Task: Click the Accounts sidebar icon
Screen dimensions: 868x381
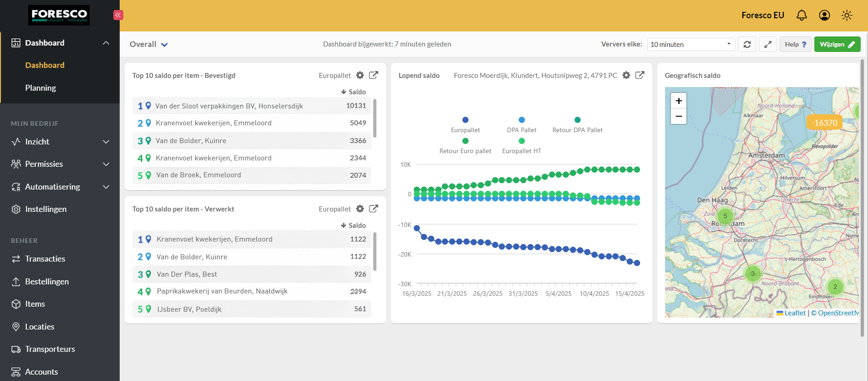Action: (x=16, y=372)
